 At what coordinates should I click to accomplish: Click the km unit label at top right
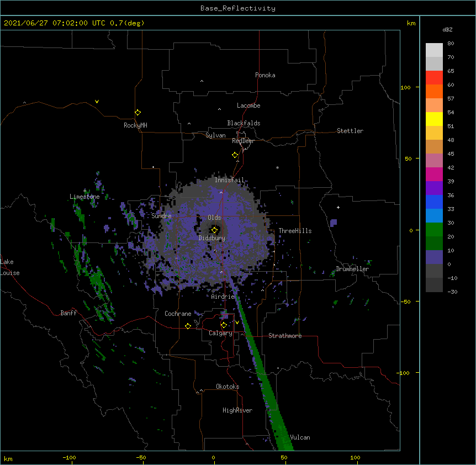point(411,23)
